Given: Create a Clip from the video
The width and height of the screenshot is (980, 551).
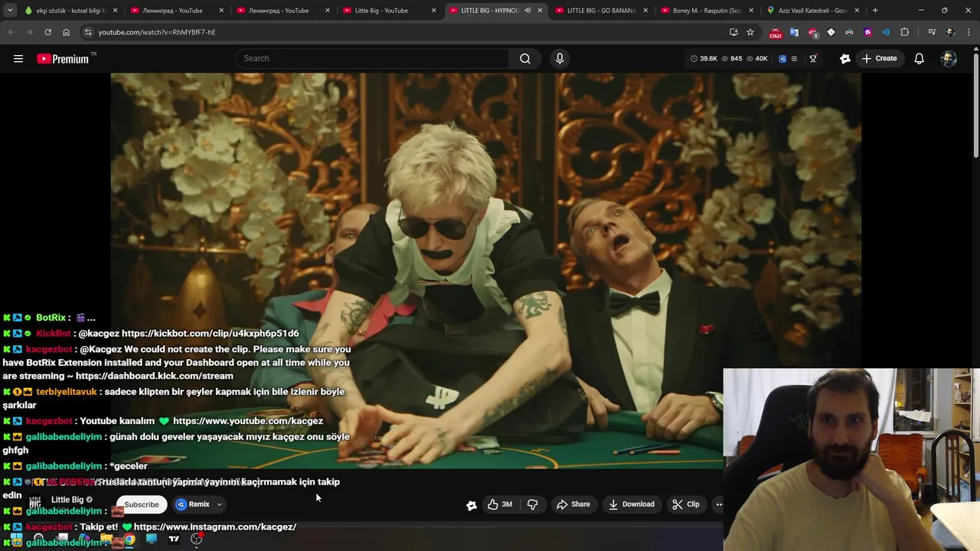Looking at the screenshot, I should pos(686,504).
